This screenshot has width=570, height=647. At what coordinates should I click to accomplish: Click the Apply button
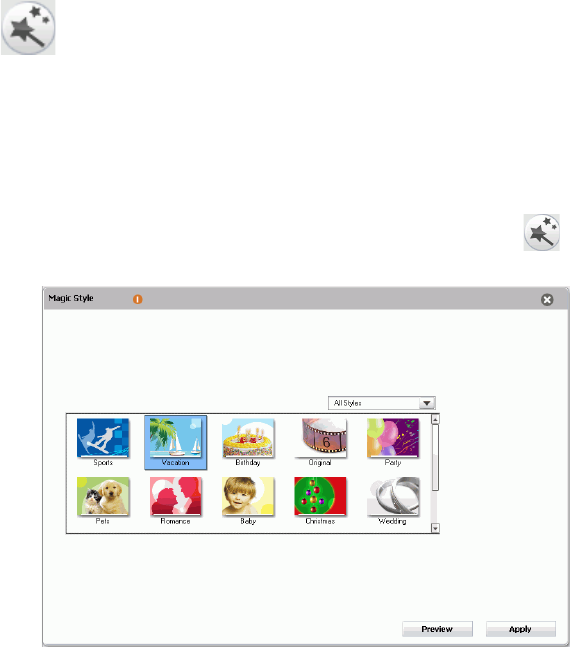click(x=520, y=629)
